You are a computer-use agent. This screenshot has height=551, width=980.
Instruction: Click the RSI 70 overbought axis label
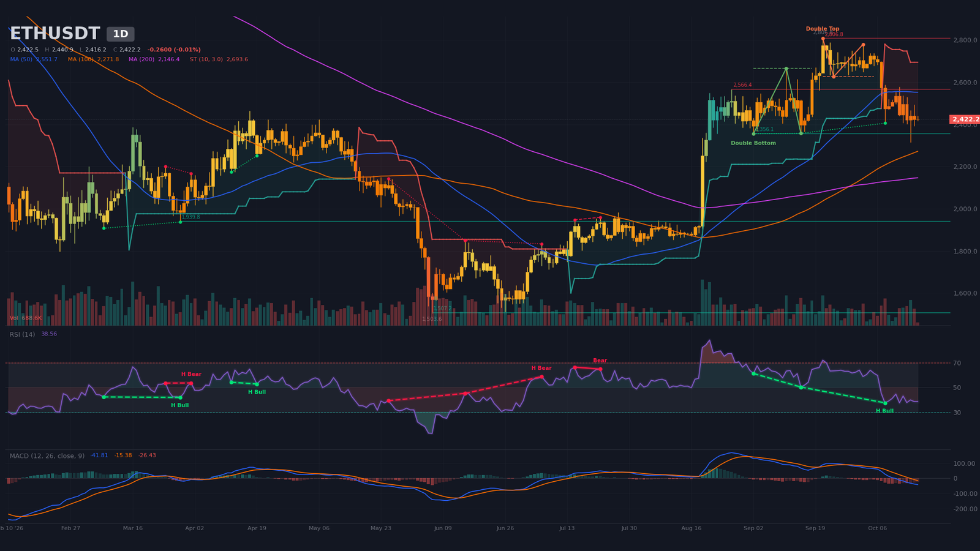tap(957, 364)
